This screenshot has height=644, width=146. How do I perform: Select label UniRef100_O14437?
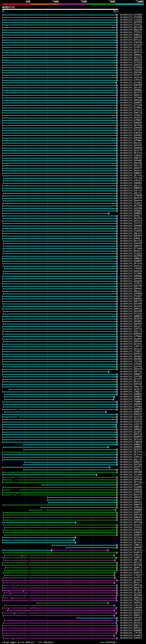(x=131, y=525)
